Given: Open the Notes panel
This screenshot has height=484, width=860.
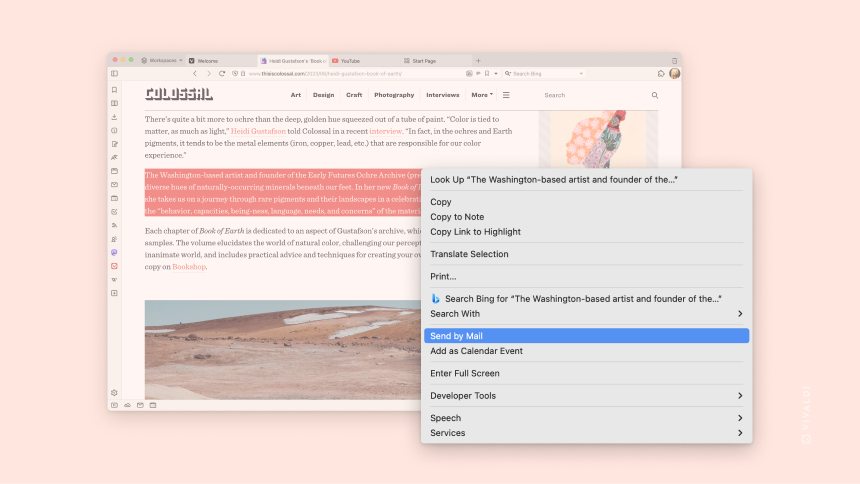Looking at the screenshot, I should pos(114,144).
